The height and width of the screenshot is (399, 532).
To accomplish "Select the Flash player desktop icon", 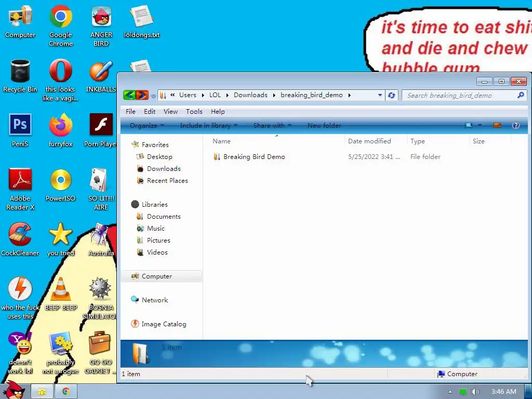I will tap(101, 130).
